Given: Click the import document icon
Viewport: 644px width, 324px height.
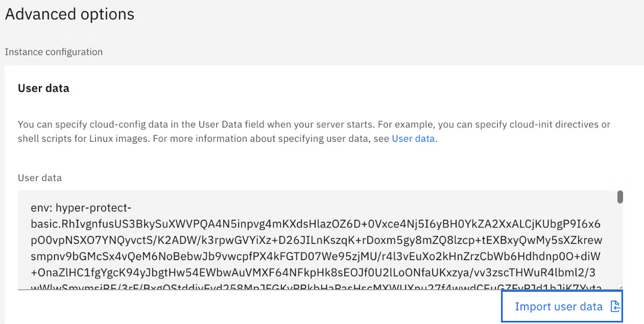Looking at the screenshot, I should tap(615, 307).
